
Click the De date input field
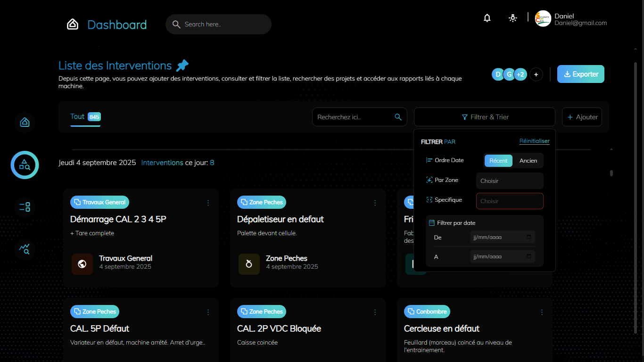pyautogui.click(x=502, y=237)
